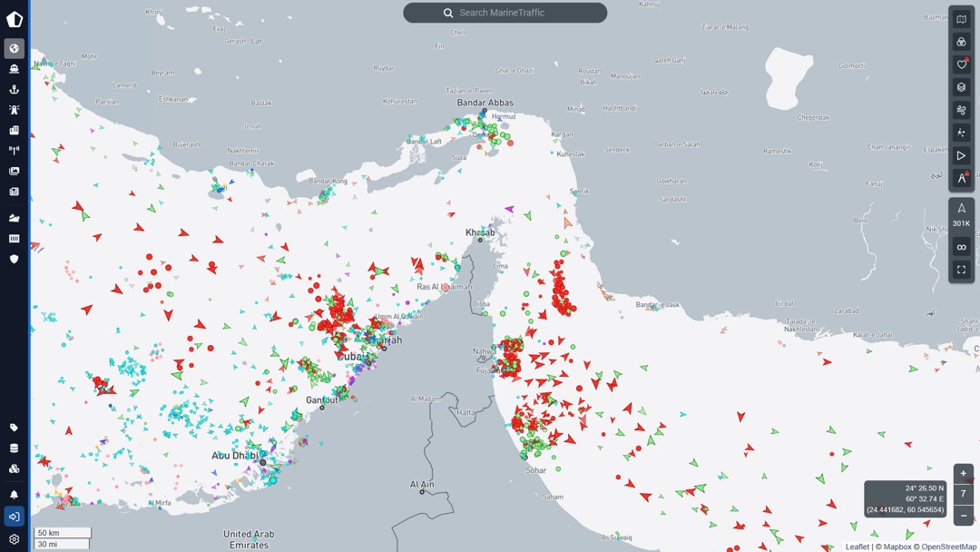Click the MarineTraffic pentagon logo
Image resolution: width=980 pixels, height=552 pixels.
tap(15, 18)
